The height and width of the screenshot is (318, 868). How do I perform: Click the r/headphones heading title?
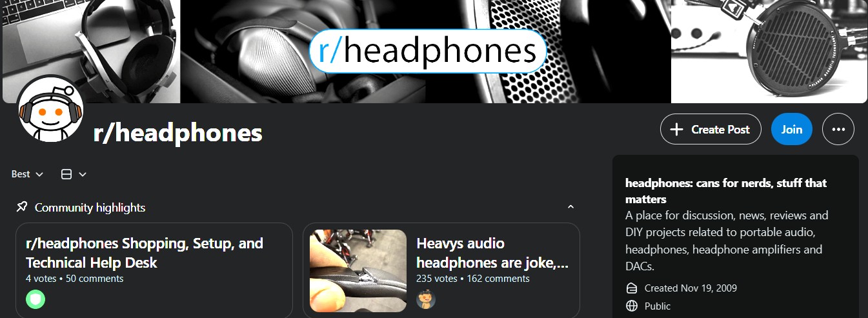click(177, 133)
